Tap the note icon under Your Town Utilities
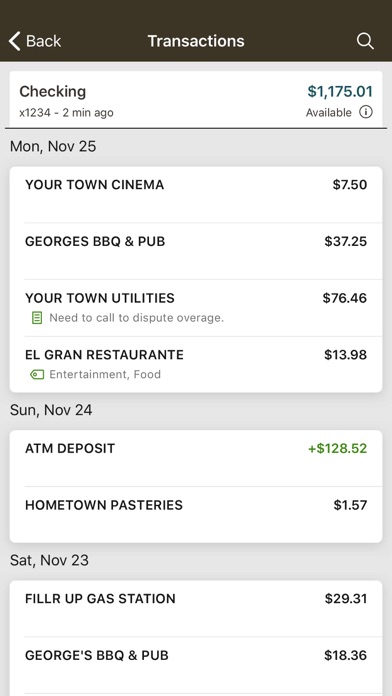The width and height of the screenshot is (392, 696). click(x=37, y=318)
